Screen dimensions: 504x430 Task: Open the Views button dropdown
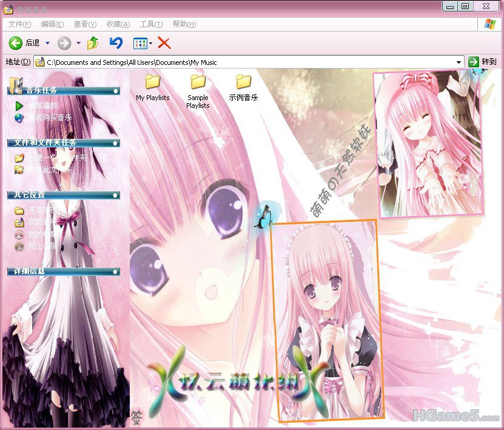[x=151, y=43]
